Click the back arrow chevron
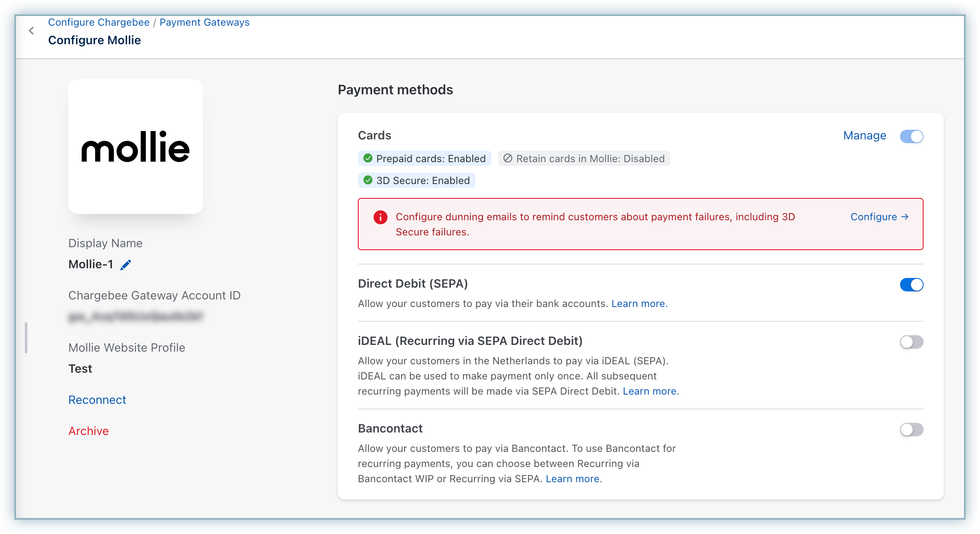The image size is (980, 534). click(31, 31)
